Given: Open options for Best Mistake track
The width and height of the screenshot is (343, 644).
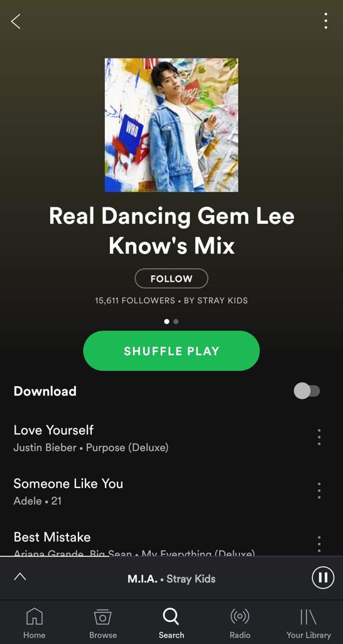Looking at the screenshot, I should pyautogui.click(x=318, y=543).
